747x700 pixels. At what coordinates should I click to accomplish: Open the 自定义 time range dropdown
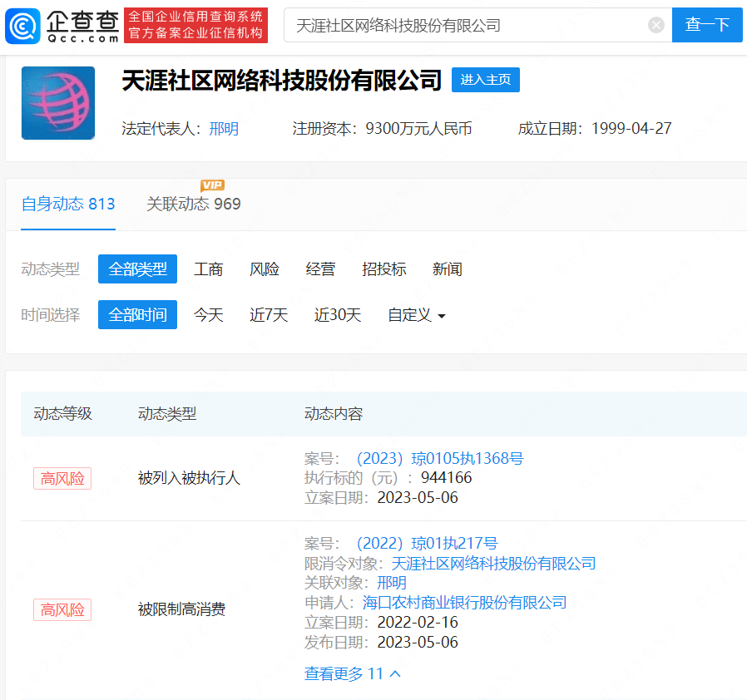[x=417, y=315]
